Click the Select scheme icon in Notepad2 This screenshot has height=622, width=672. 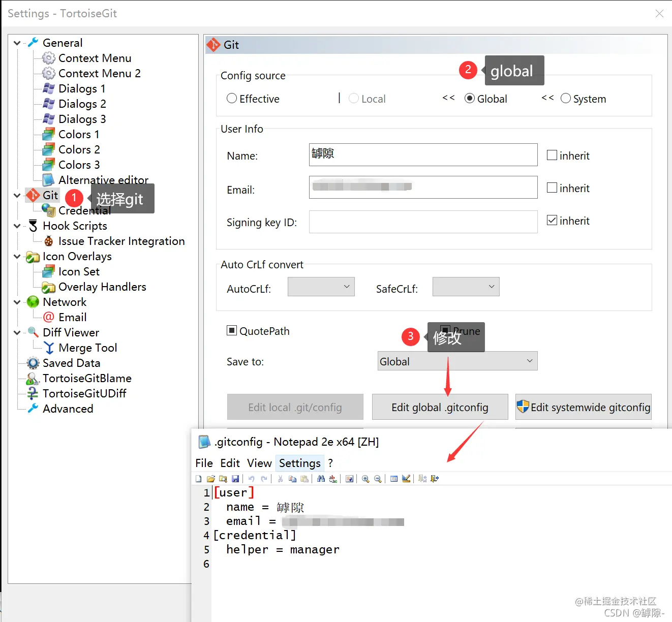point(394,479)
